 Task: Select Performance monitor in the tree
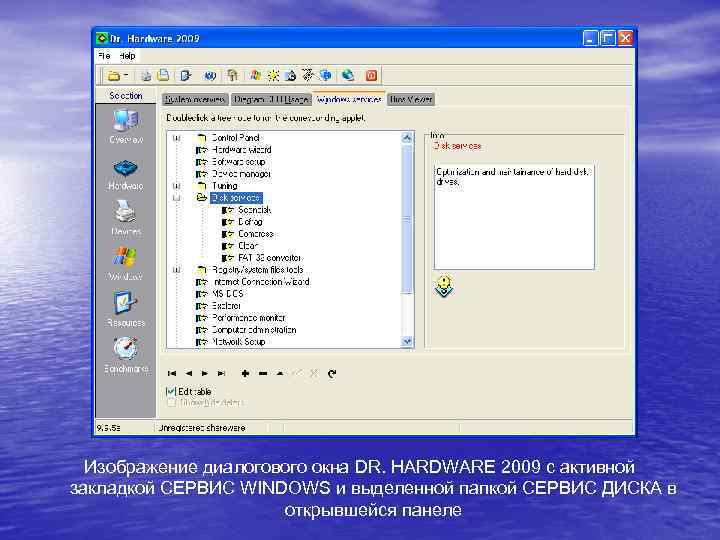[248, 318]
